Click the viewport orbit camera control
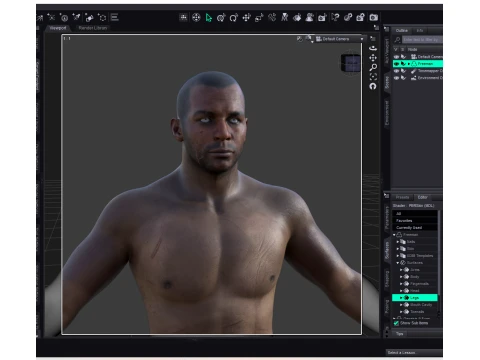480x360 pixels. click(373, 48)
